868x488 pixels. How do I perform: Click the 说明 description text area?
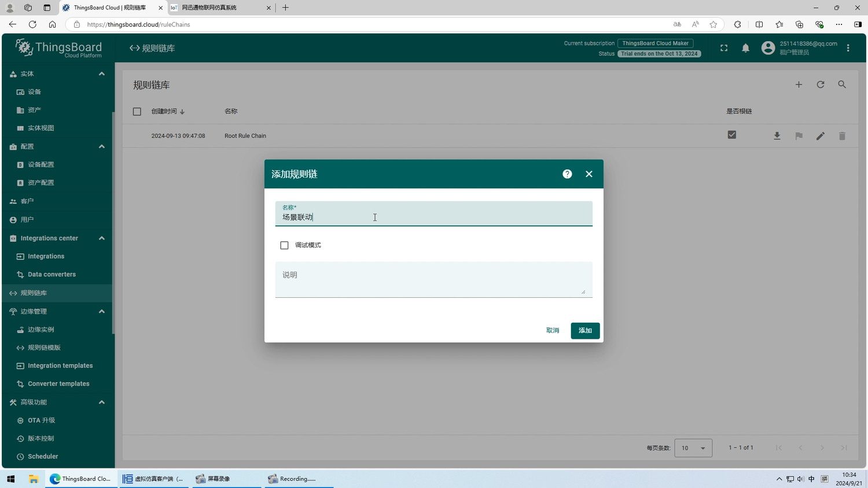pos(433,279)
